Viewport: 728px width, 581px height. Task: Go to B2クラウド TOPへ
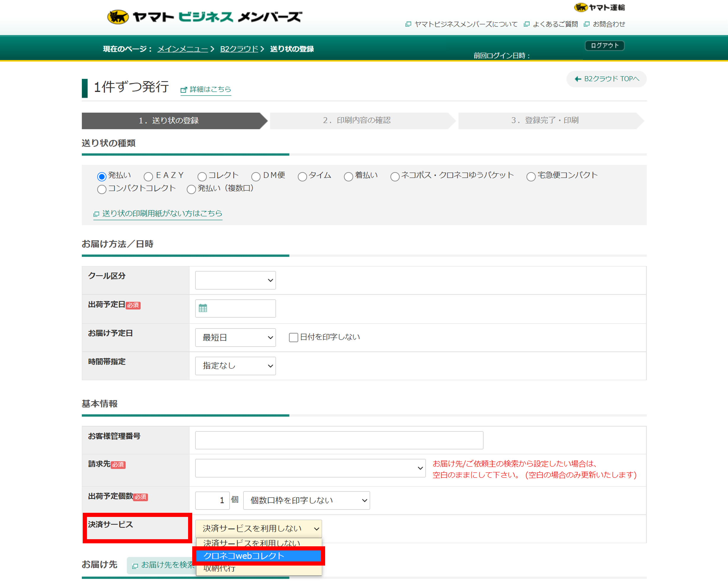coord(606,79)
